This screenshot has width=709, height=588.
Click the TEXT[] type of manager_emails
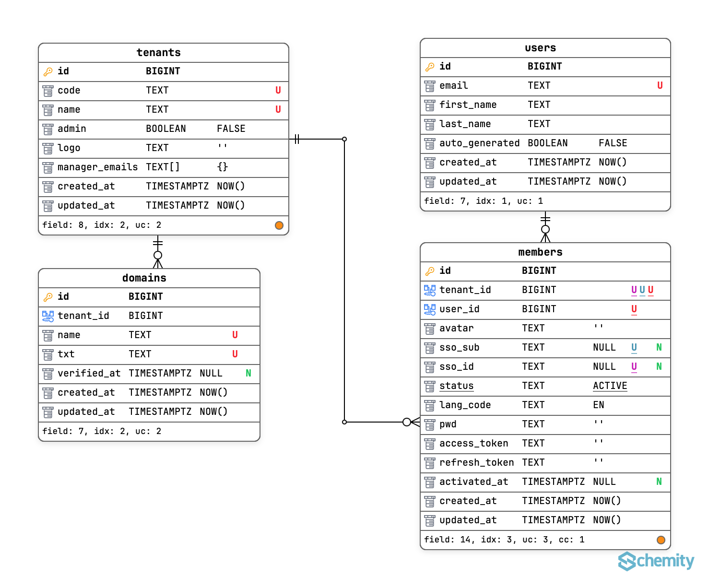[x=163, y=167]
